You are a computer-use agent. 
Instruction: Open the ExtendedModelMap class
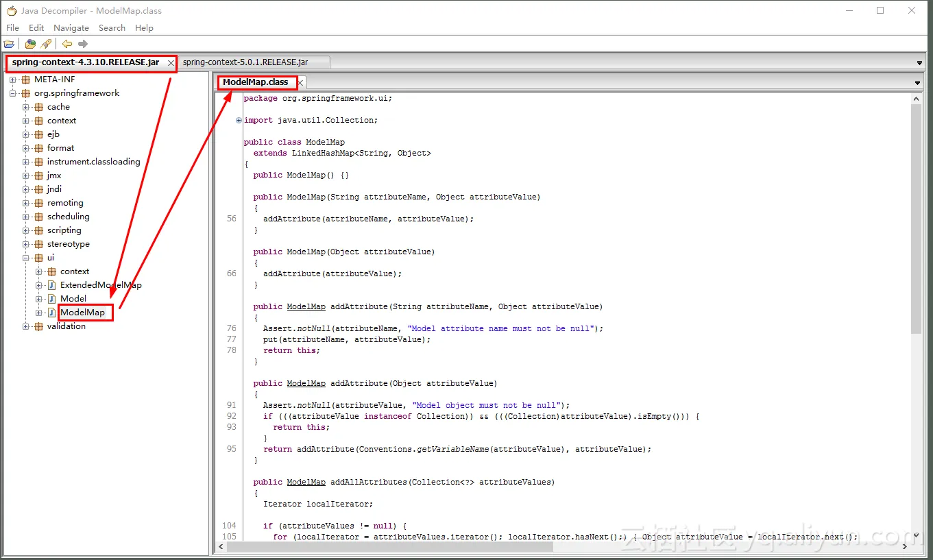(x=101, y=285)
